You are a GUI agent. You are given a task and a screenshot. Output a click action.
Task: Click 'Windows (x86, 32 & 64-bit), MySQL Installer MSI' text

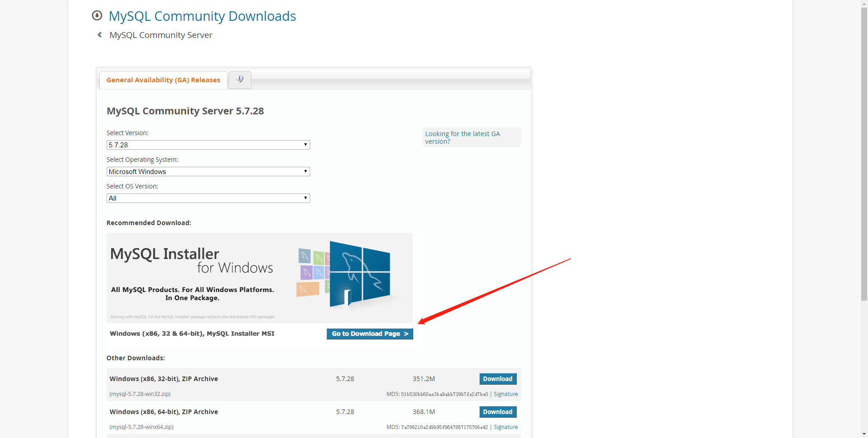(x=192, y=334)
